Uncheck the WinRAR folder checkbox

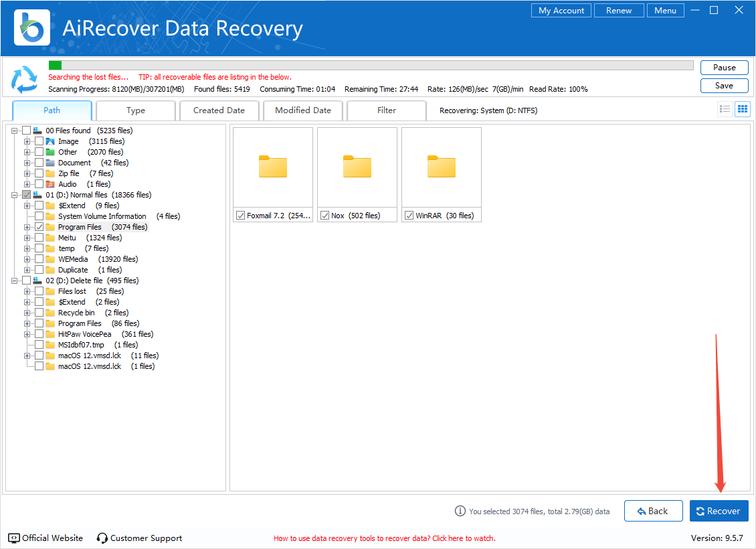coord(409,216)
